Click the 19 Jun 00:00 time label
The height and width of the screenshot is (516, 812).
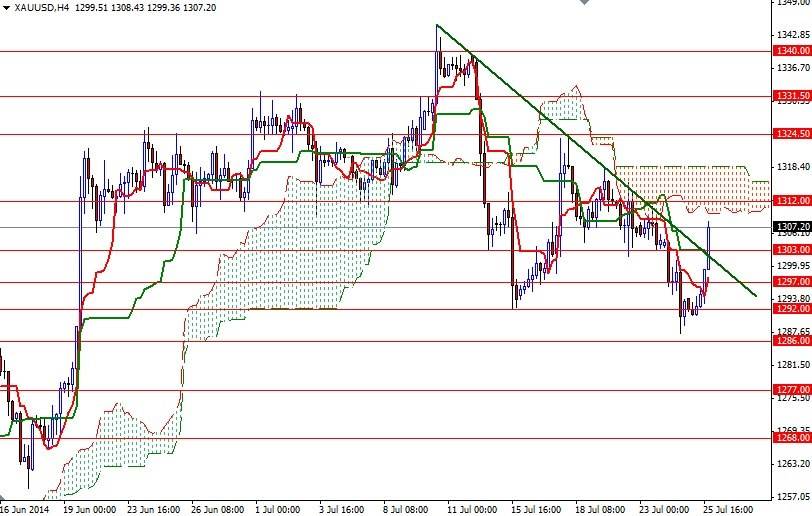90,509
